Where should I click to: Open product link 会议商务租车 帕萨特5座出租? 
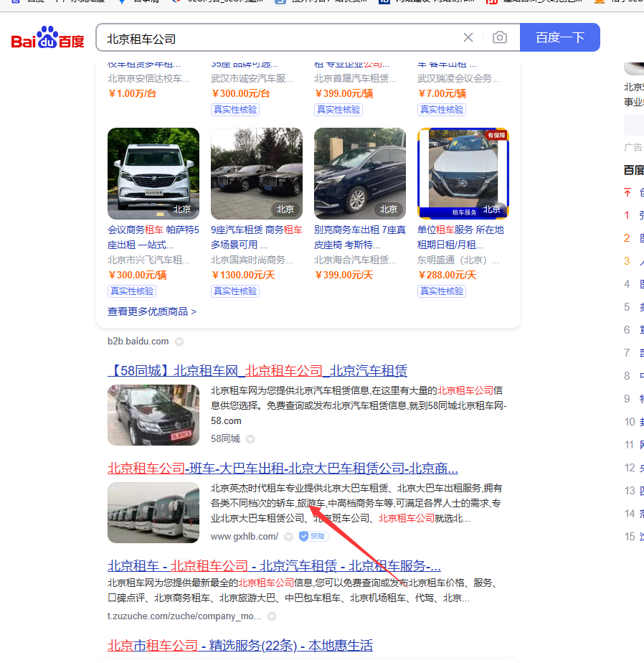153,238
